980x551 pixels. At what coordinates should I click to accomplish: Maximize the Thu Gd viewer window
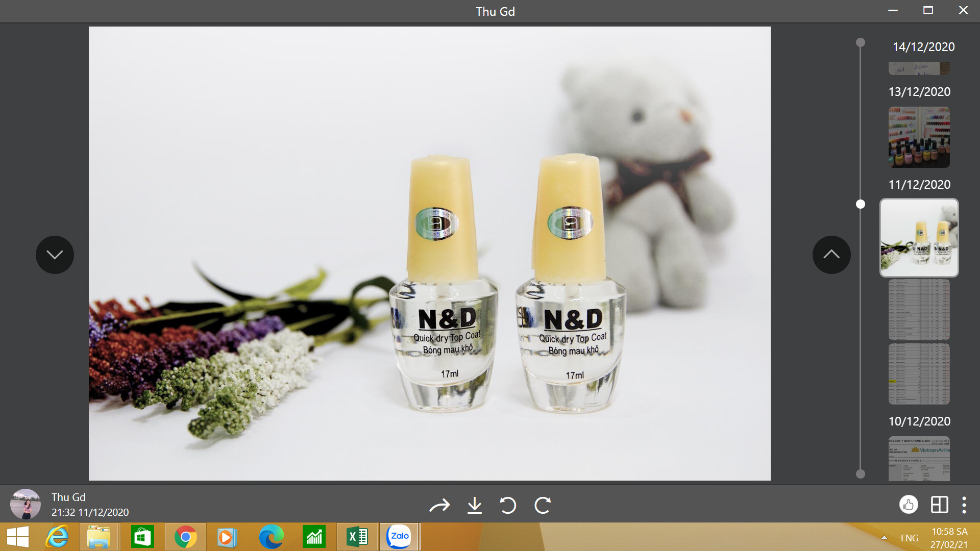pos(928,11)
